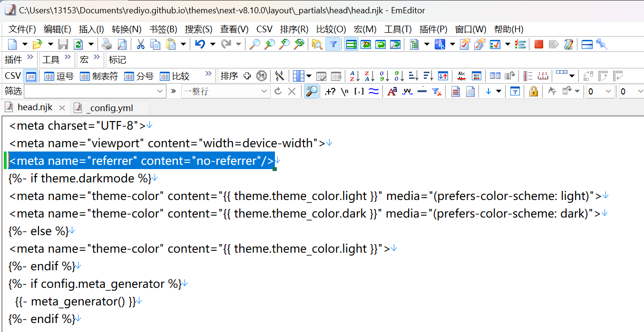
Task: Toggle regular expression .+? filter option
Action: (x=330, y=91)
